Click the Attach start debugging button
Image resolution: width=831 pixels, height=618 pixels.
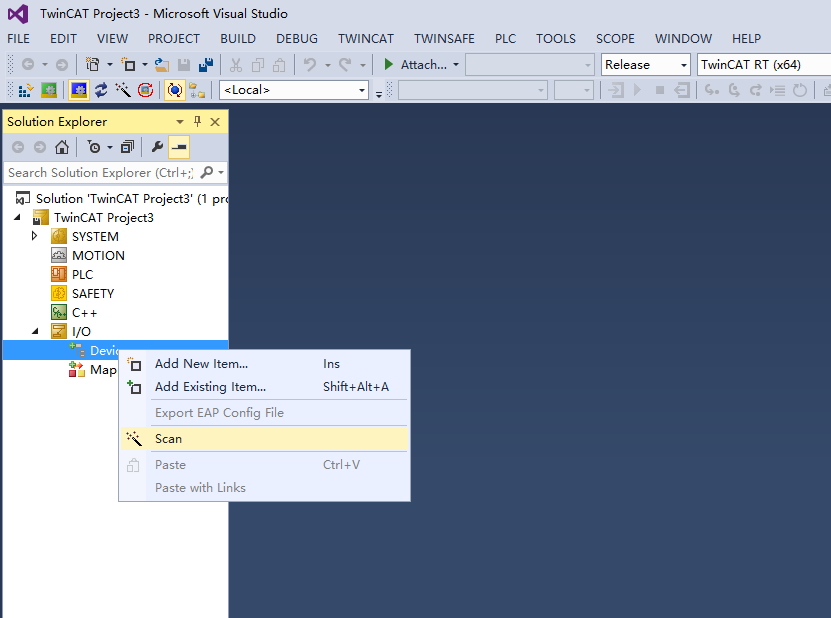pyautogui.click(x=415, y=65)
